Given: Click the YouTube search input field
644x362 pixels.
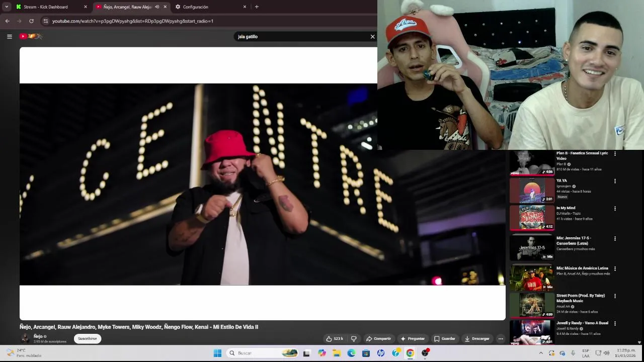Looking at the screenshot, I should click(x=302, y=37).
